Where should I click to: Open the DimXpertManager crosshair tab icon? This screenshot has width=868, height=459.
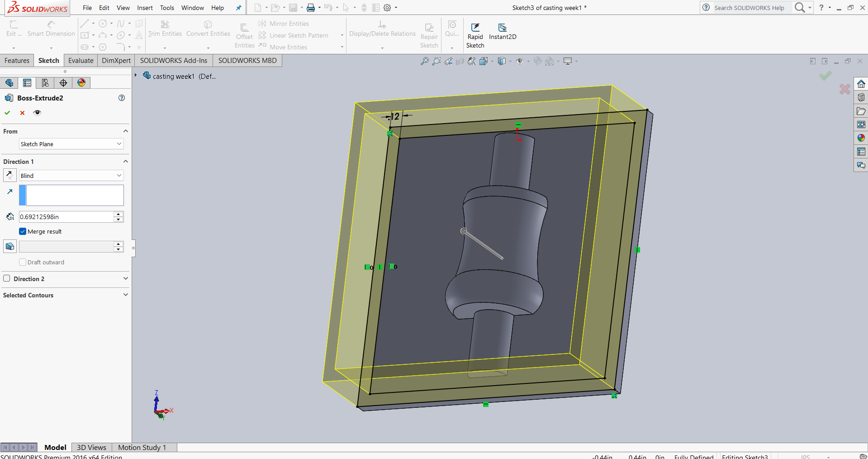coord(63,83)
